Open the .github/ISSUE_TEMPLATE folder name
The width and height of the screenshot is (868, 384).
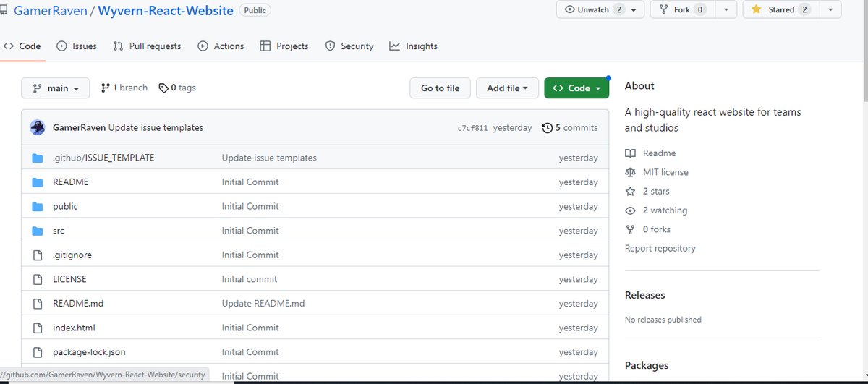pyautogui.click(x=103, y=158)
